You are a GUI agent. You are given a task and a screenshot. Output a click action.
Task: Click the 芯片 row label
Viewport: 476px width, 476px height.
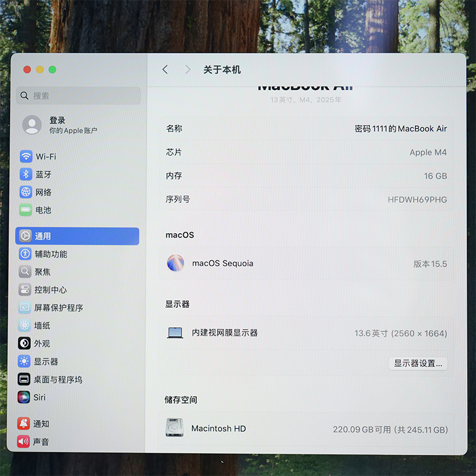click(x=174, y=152)
